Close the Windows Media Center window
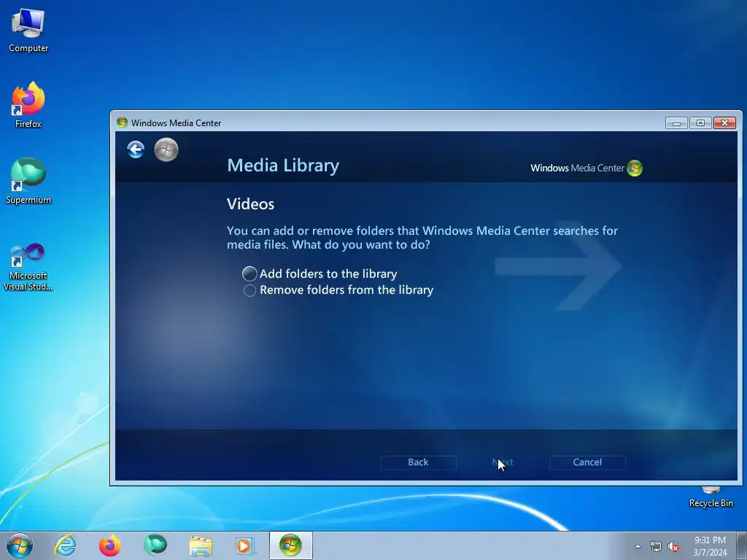Screen dimensions: 747x560 [x=724, y=122]
